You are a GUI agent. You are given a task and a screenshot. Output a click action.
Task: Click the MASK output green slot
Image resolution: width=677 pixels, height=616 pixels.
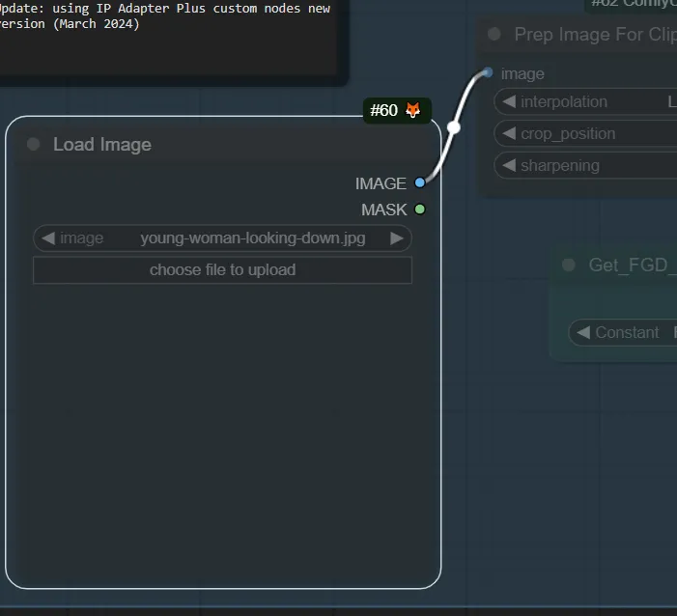click(x=420, y=210)
